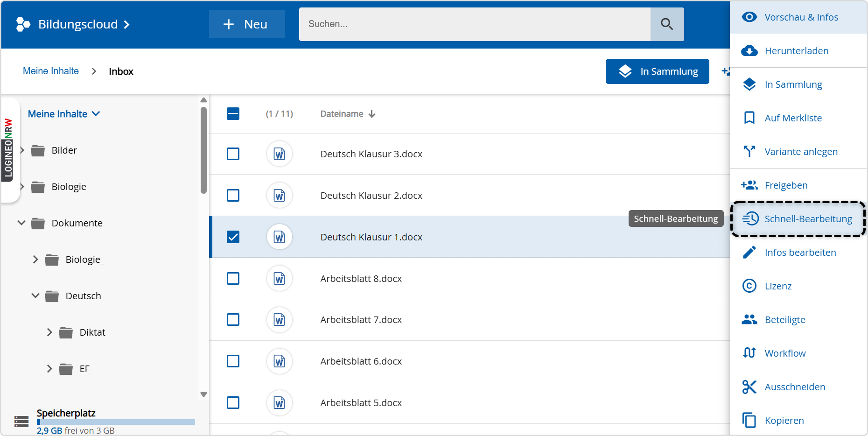Click the sidebar scrollbar down arrow
This screenshot has width=868, height=436.
pos(203,394)
